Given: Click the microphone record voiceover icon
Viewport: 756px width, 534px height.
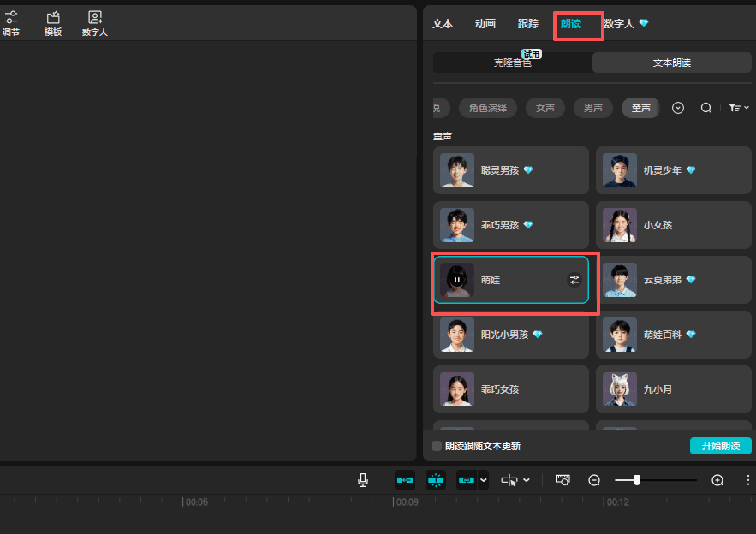Looking at the screenshot, I should (363, 480).
